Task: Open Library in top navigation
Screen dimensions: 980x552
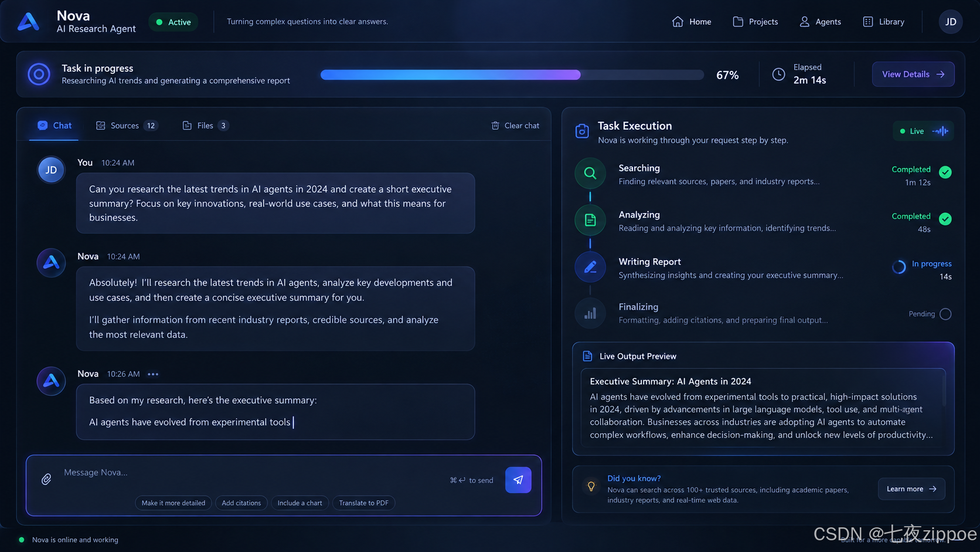Action: point(883,22)
